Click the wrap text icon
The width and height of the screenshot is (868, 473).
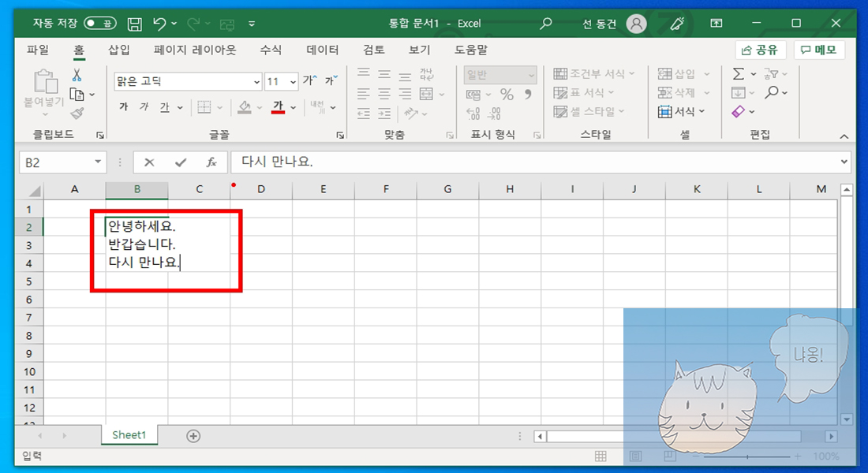click(x=426, y=74)
